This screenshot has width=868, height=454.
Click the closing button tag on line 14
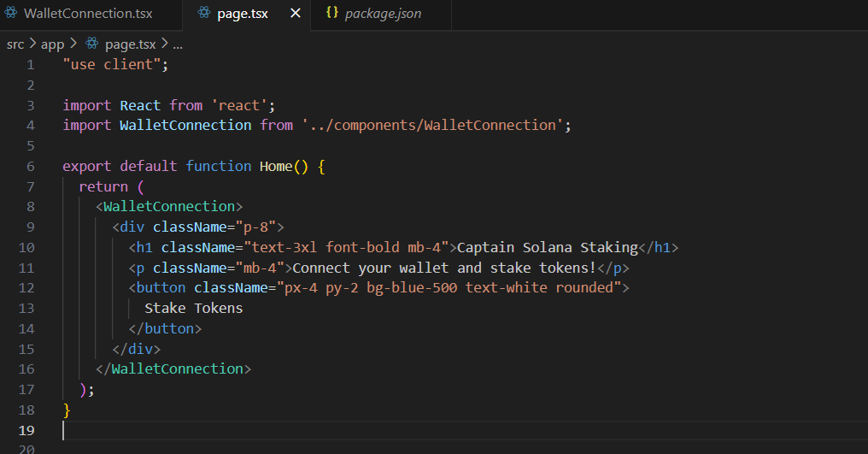[165, 328]
